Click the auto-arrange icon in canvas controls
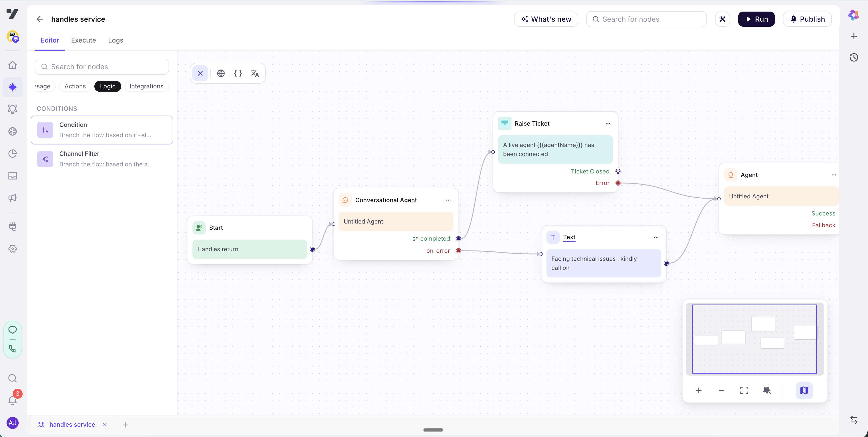The width and height of the screenshot is (868, 437). (x=767, y=390)
